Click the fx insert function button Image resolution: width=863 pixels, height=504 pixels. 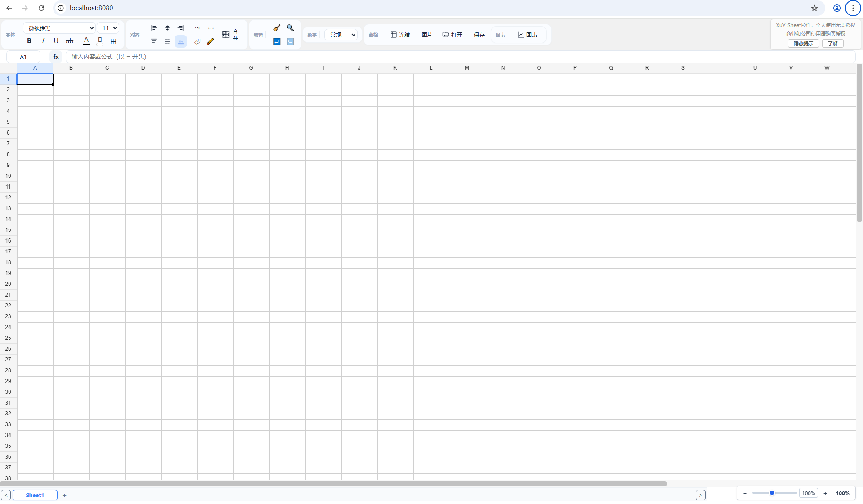coord(56,57)
